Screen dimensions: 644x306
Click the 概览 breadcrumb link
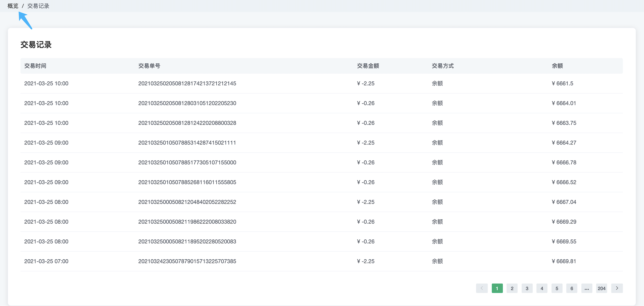click(13, 6)
